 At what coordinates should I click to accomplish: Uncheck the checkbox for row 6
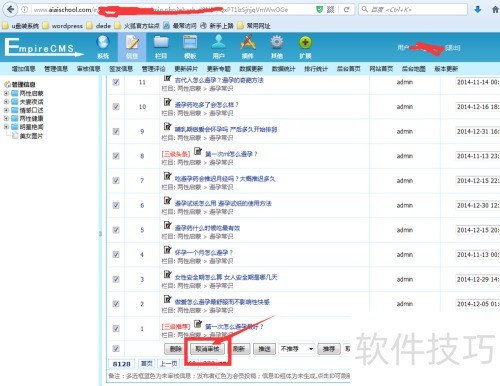116,205
